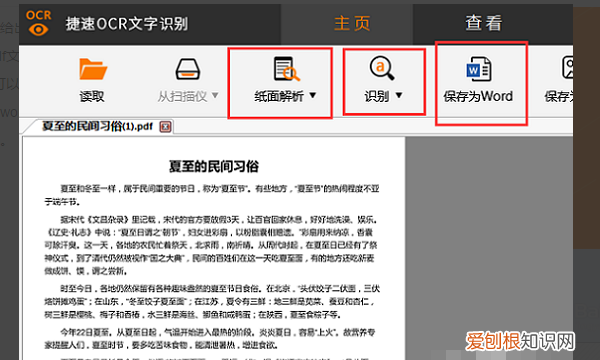Image resolution: width=600 pixels, height=360 pixels.
Task: Click the 纸面解析 label
Action: 279,96
